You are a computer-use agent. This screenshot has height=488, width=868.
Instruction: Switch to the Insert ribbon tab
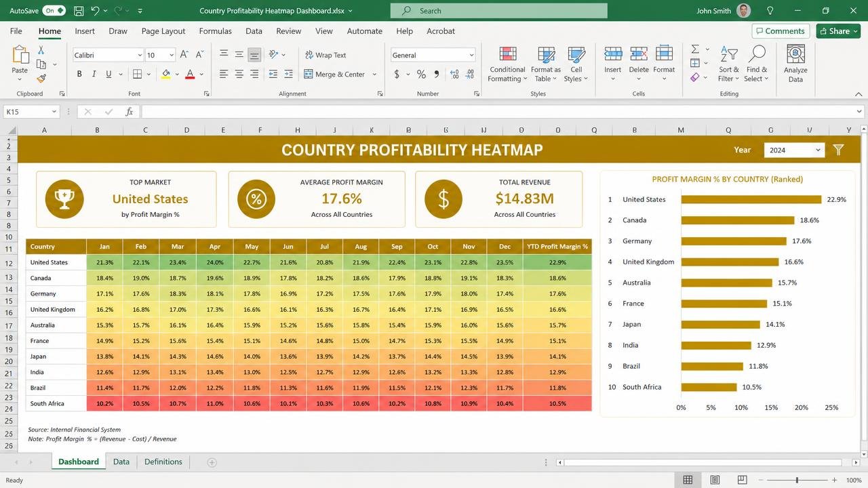(x=85, y=30)
